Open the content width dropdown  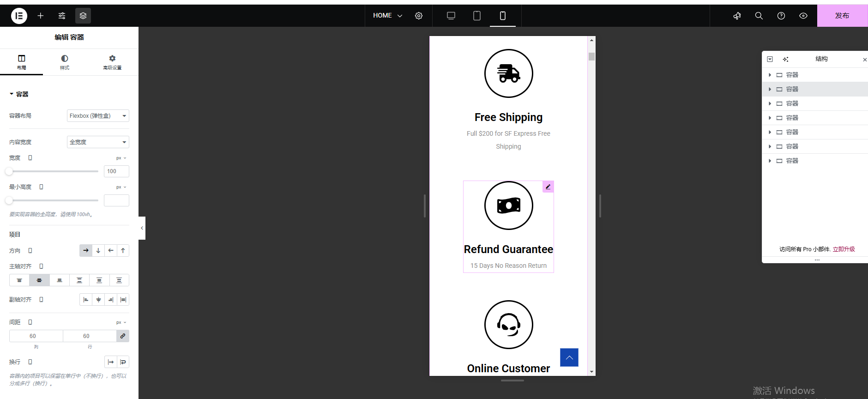pos(98,142)
